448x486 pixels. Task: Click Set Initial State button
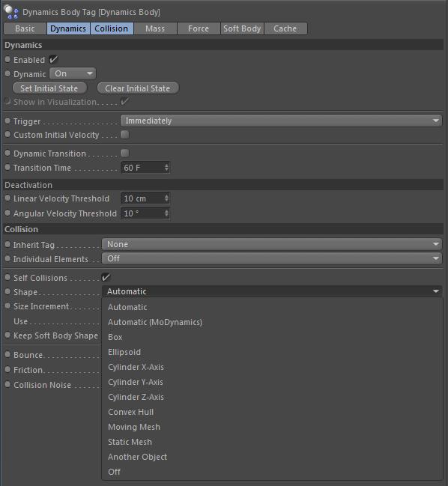click(x=49, y=88)
